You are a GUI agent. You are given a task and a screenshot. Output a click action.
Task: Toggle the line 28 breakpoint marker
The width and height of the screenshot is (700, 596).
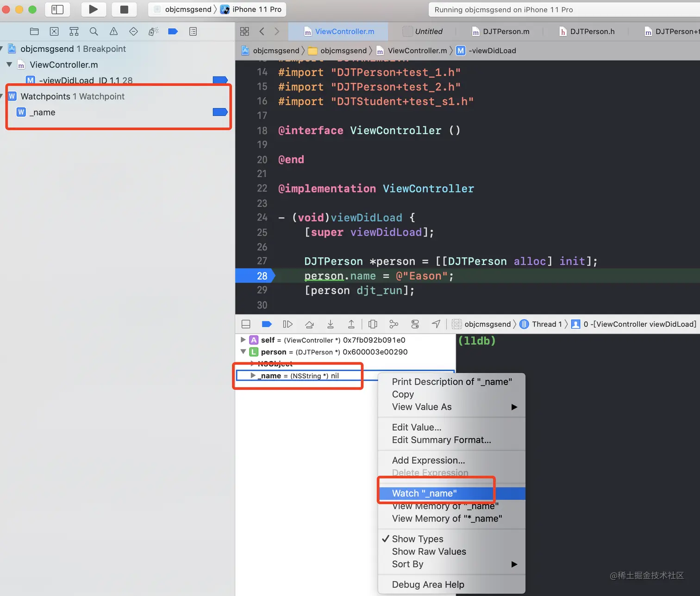coord(255,276)
